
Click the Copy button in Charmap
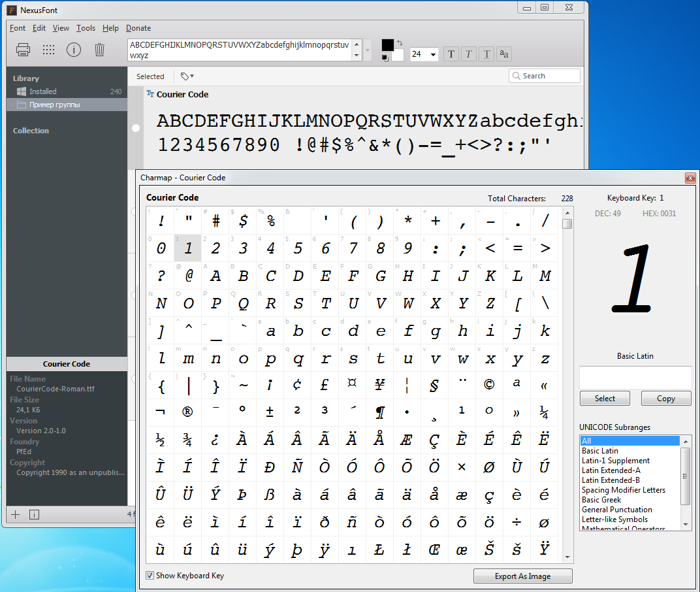tap(665, 398)
